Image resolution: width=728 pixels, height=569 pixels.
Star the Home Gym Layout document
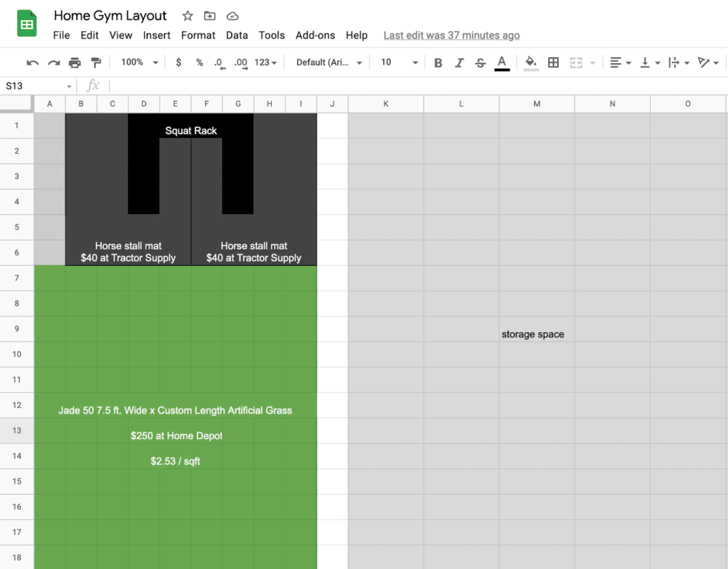188,16
